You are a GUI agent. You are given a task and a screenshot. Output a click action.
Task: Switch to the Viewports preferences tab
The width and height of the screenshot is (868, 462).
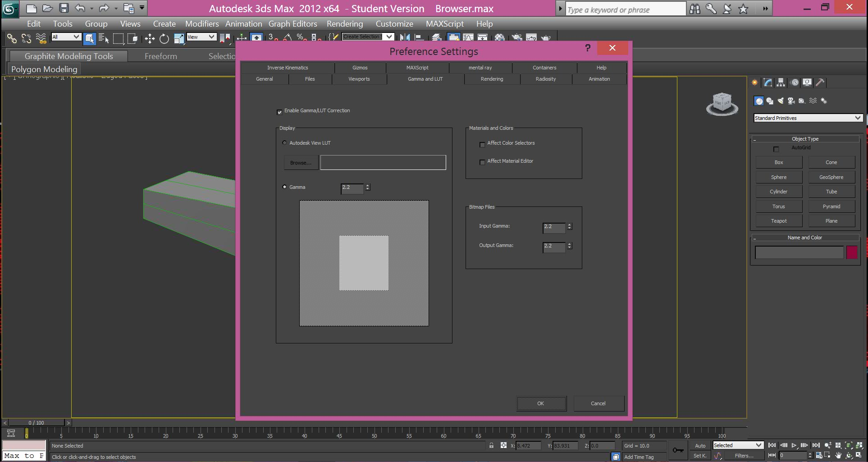[359, 79]
